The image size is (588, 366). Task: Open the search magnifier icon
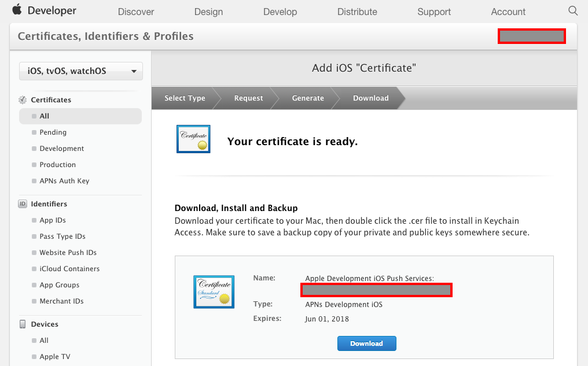click(x=573, y=11)
